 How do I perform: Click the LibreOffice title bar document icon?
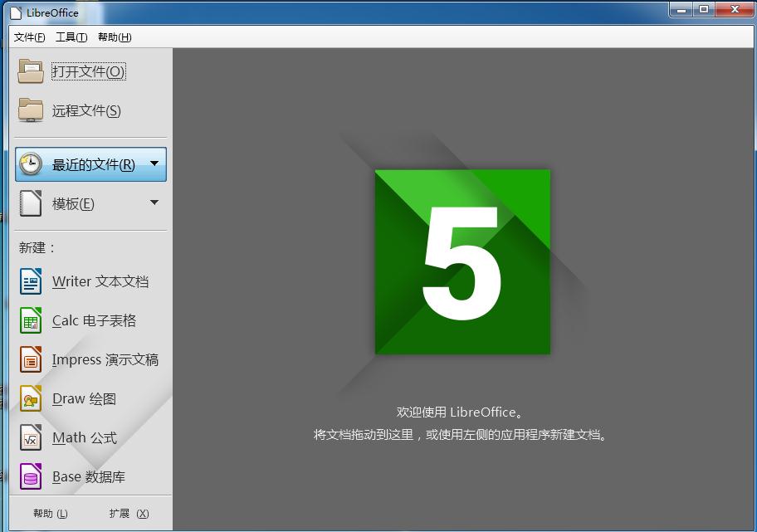pos(15,12)
